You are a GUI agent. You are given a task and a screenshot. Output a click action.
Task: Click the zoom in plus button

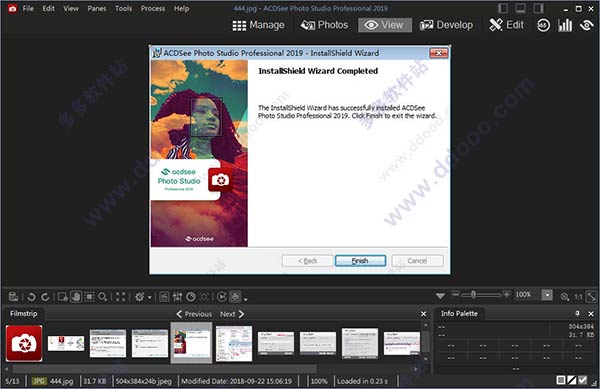pos(507,295)
